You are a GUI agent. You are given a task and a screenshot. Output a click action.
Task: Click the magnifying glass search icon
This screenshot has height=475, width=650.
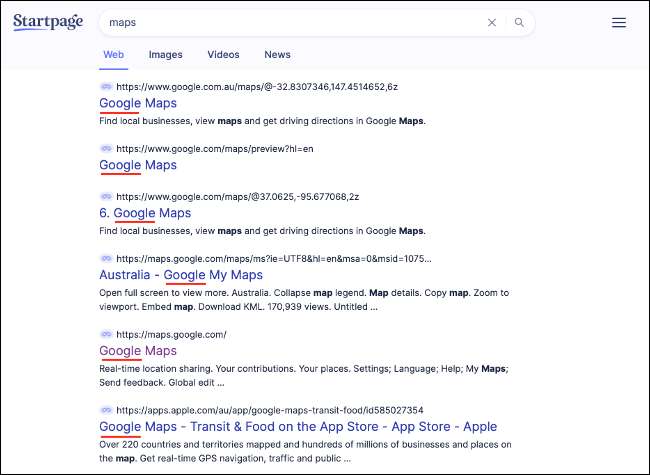(x=519, y=22)
